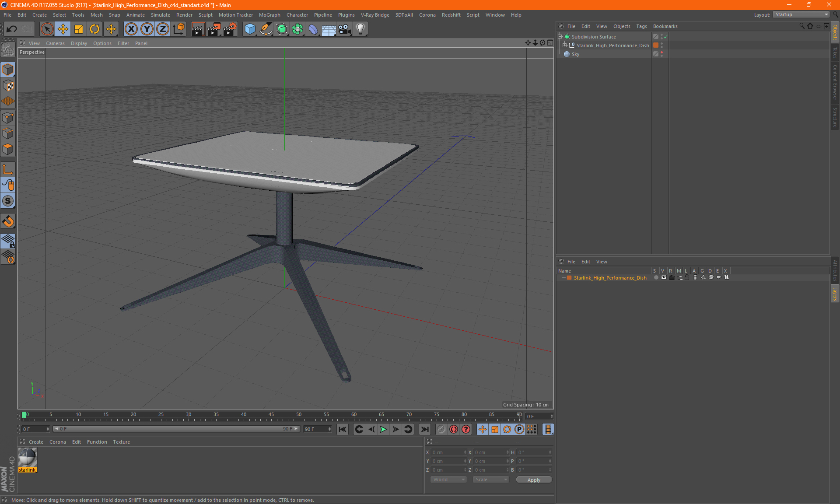
Task: Open viewport Cameras menu
Action: pyautogui.click(x=55, y=43)
